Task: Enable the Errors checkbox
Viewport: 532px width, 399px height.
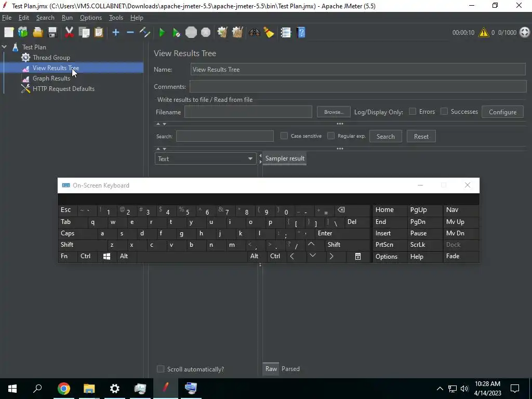Action: coord(412,111)
